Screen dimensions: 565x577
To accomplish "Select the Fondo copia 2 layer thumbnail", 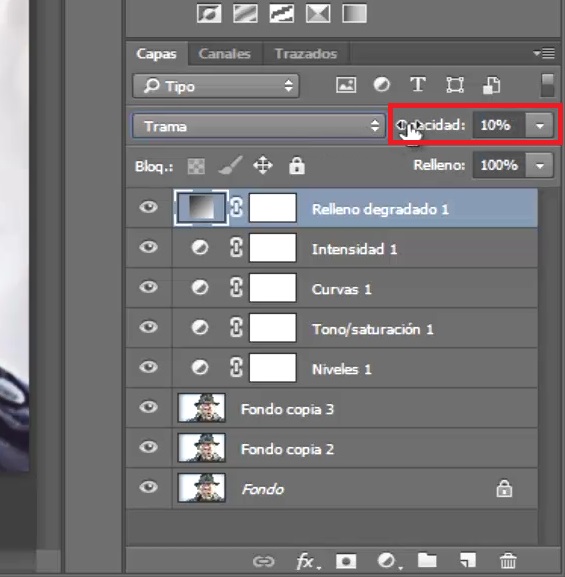I will [202, 448].
